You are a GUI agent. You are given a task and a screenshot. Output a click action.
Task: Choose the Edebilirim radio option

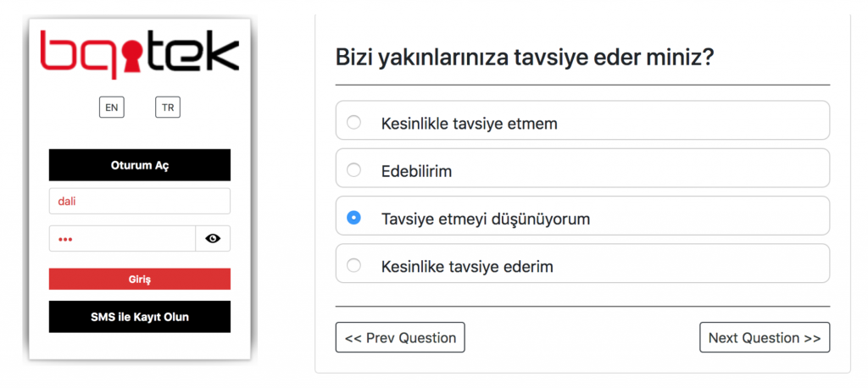(353, 170)
